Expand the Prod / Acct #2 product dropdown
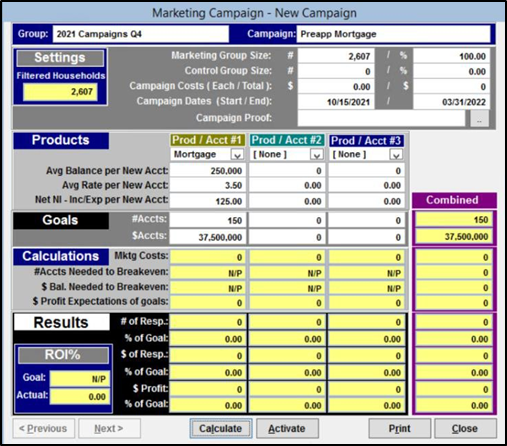507x446 pixels. pos(317,155)
